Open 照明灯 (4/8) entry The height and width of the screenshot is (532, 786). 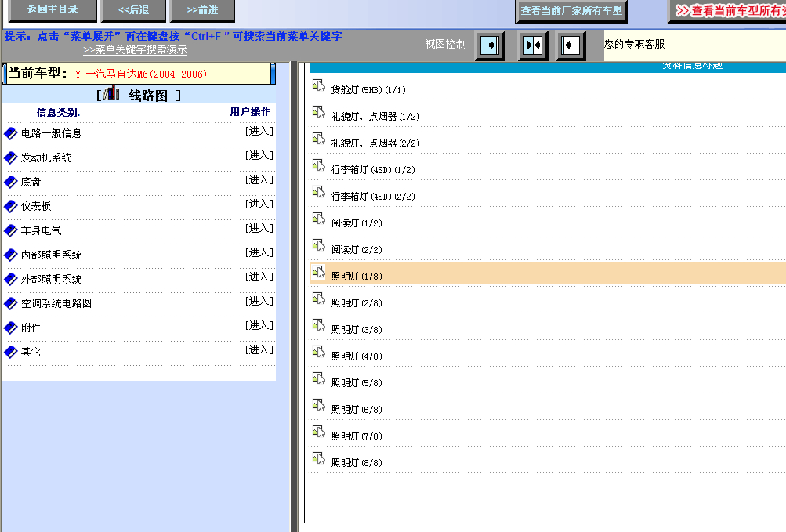tap(357, 356)
